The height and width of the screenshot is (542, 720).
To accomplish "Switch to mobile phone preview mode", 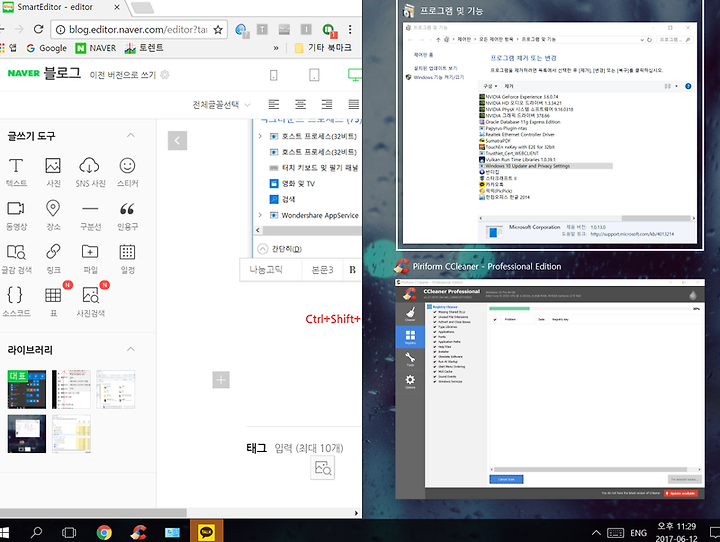I will 274,75.
